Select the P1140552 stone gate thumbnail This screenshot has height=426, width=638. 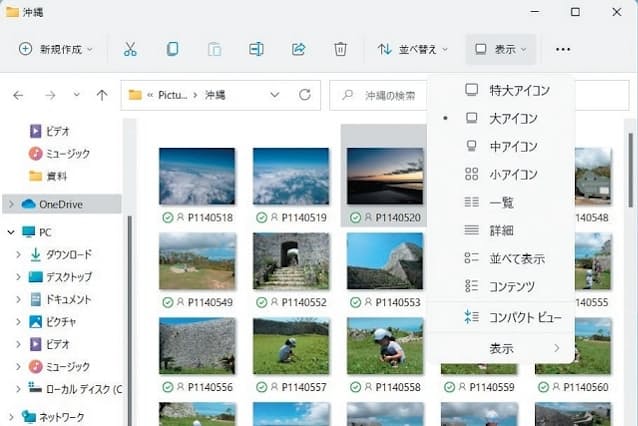click(290, 261)
